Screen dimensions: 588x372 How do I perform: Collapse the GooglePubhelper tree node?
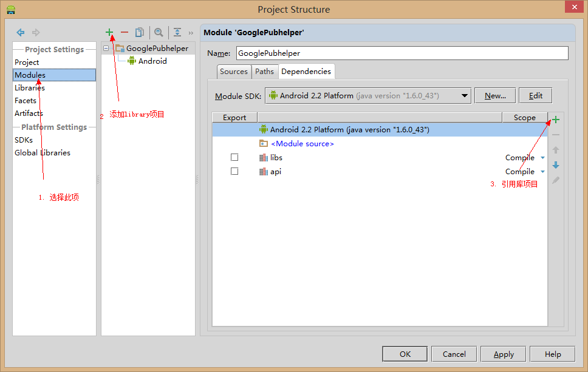[x=106, y=49]
